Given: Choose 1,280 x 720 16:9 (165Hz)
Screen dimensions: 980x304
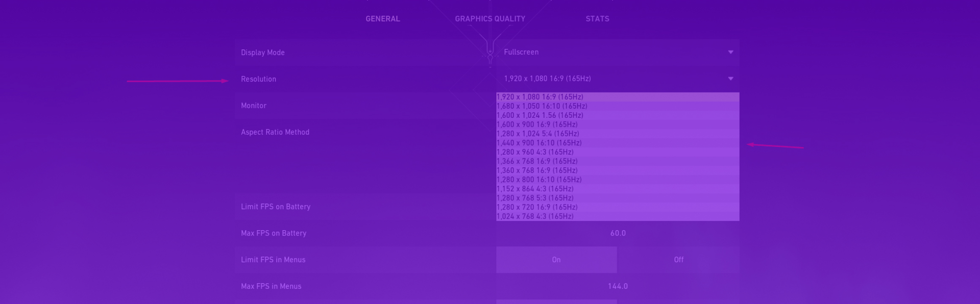Looking at the screenshot, I should tap(618, 207).
